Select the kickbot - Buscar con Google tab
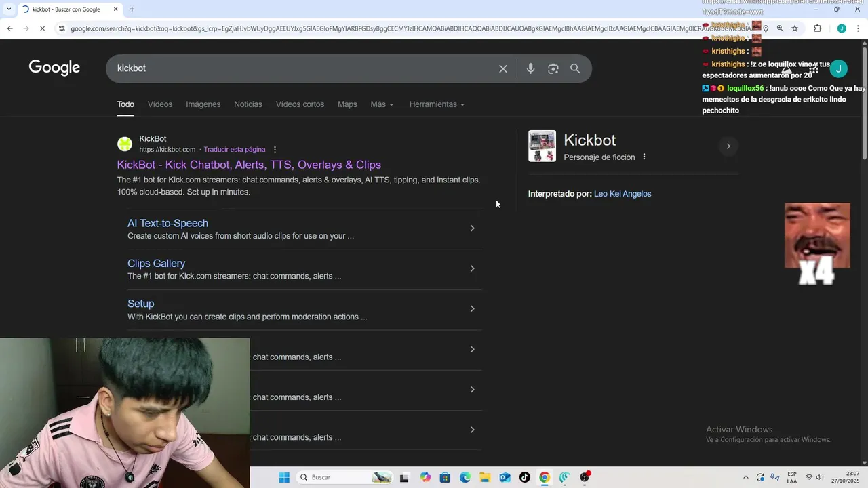868x488 pixels. pyautogui.click(x=66, y=9)
